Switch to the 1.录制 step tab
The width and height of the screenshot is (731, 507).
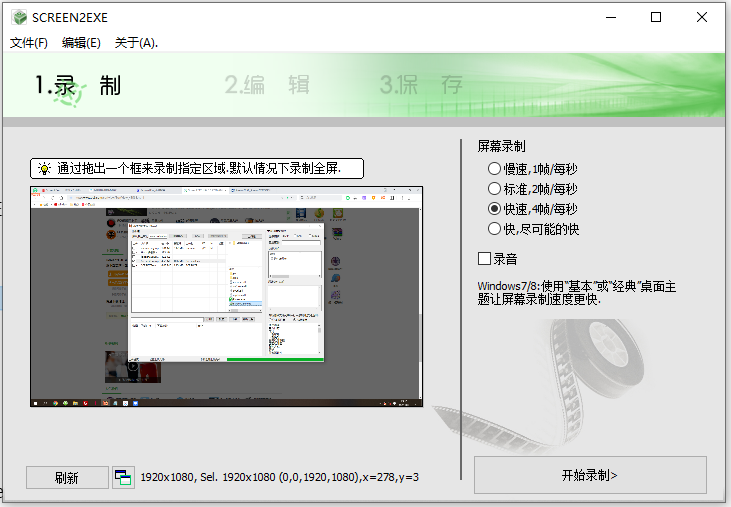[x=78, y=86]
